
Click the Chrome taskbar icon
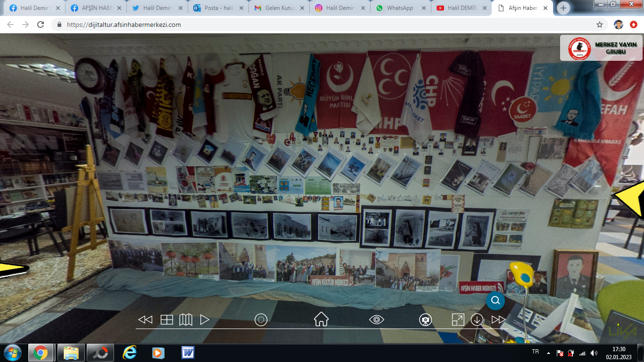tap(41, 353)
